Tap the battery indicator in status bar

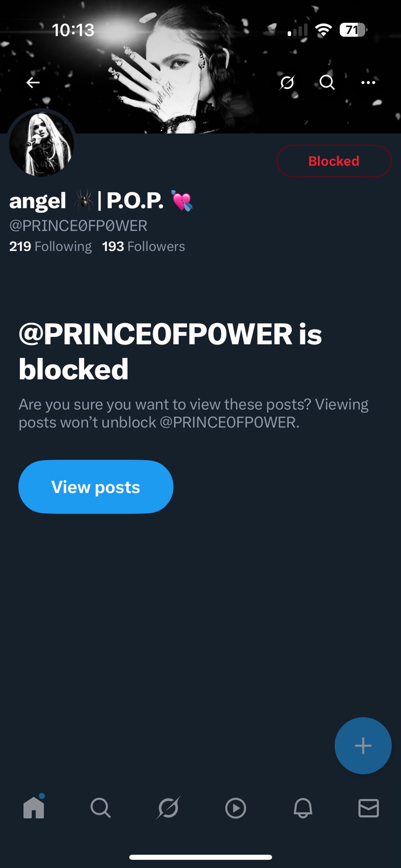(353, 30)
